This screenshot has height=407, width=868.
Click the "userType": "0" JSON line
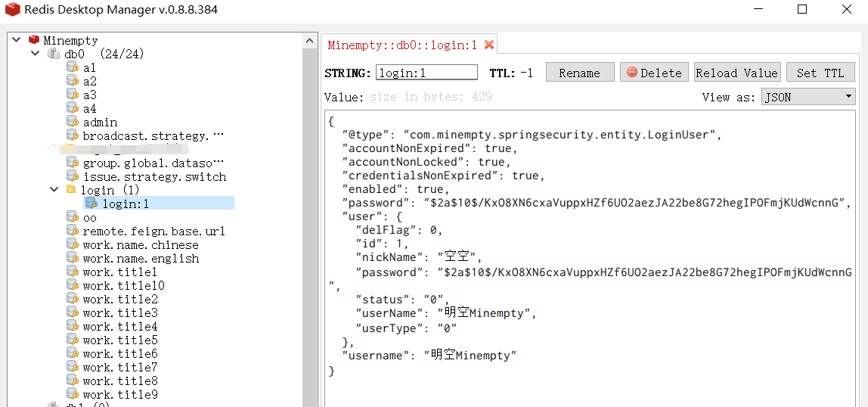point(406,328)
